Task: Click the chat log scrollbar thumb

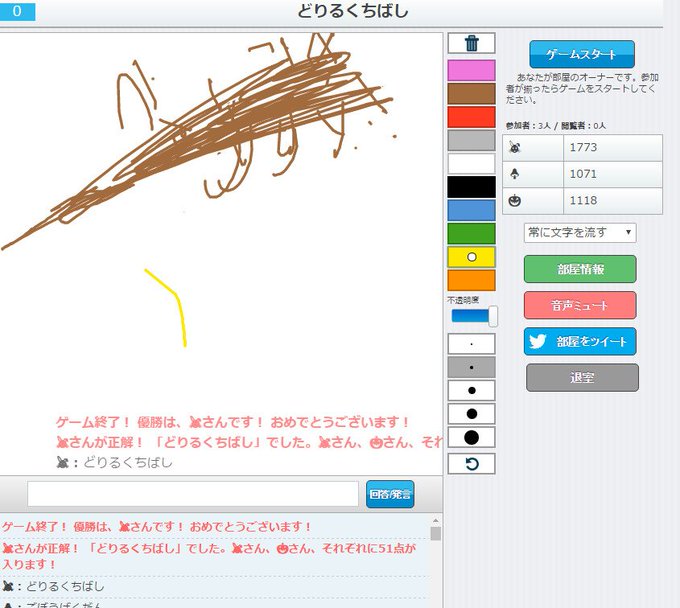Action: pyautogui.click(x=436, y=533)
